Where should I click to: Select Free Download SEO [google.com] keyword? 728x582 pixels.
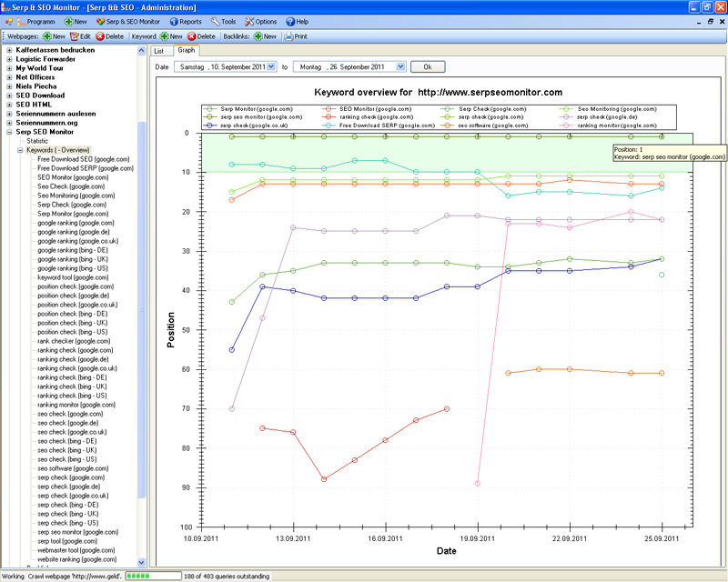tap(84, 159)
